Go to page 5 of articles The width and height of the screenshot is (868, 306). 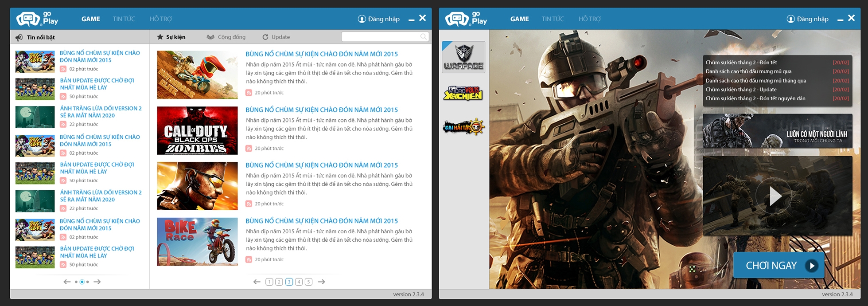click(x=309, y=282)
